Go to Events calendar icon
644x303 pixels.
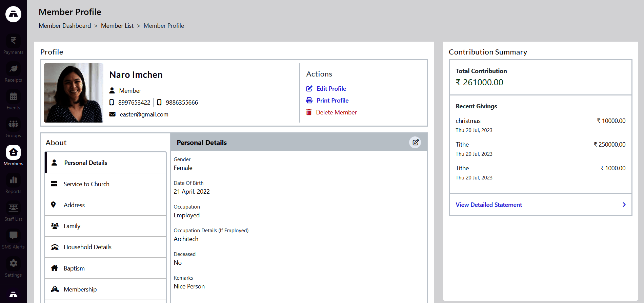13,97
